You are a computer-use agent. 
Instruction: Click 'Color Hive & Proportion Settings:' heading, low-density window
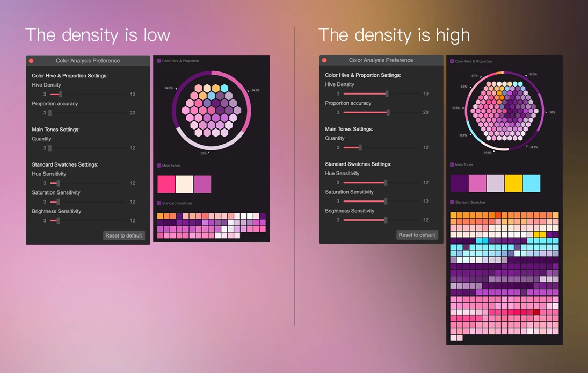70,76
